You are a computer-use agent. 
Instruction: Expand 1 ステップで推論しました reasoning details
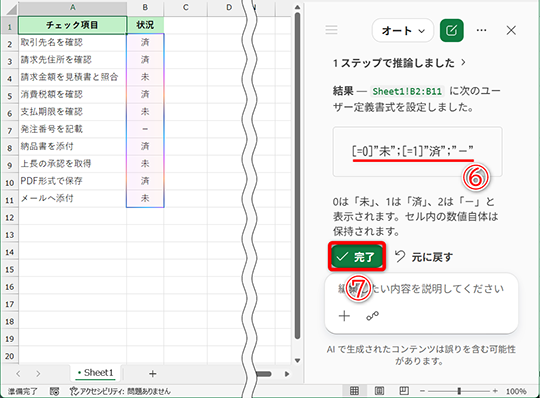tap(399, 63)
